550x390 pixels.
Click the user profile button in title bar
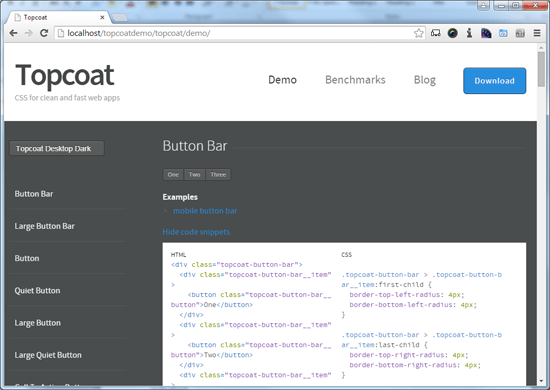coord(483,5)
